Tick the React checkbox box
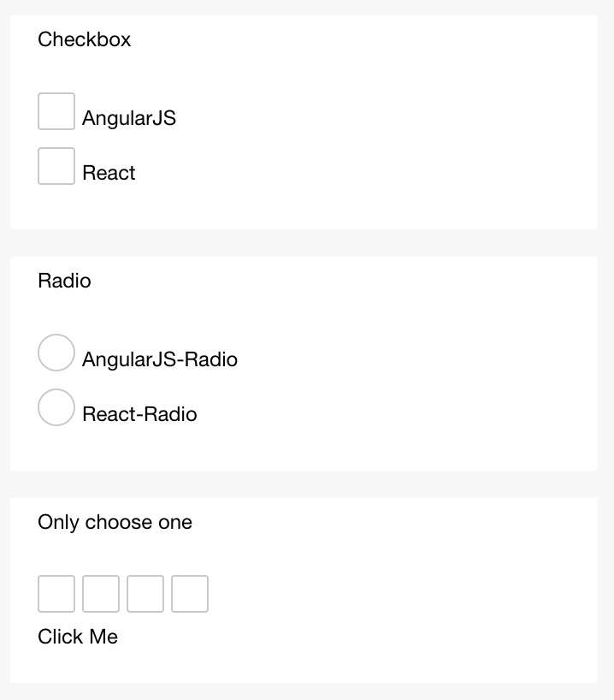 56,166
